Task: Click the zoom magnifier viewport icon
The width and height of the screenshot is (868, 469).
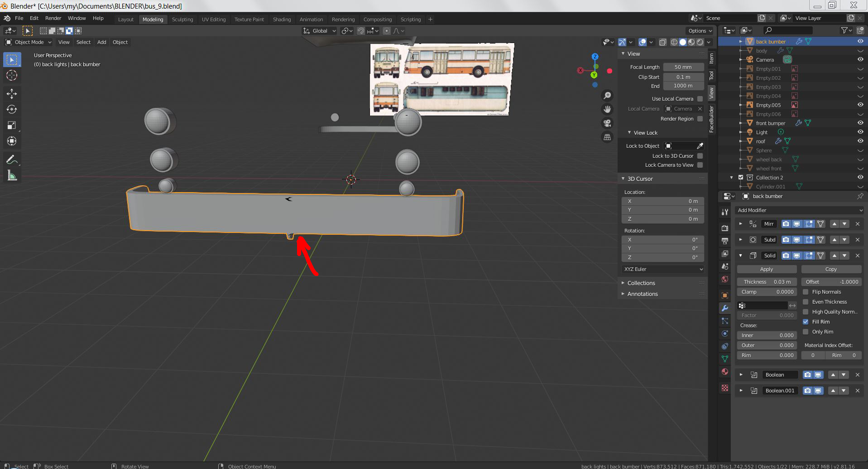Action: (x=607, y=96)
